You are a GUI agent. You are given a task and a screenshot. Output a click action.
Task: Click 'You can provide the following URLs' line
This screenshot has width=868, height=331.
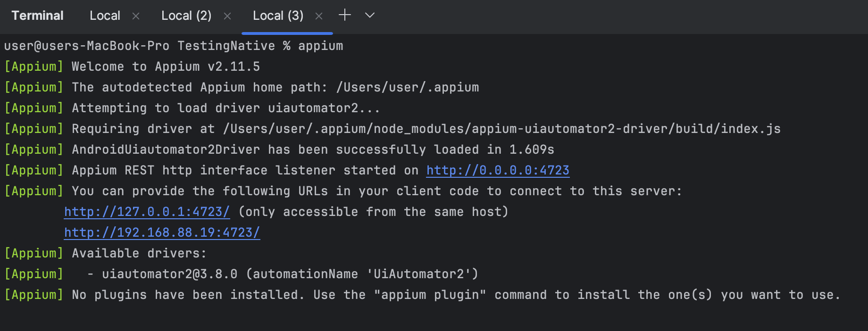coord(377,191)
